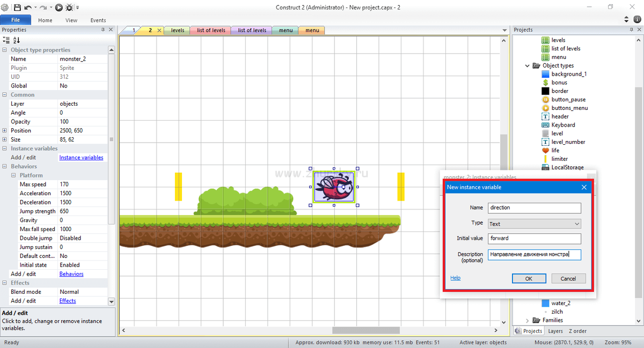Viewport: 644px width, 348px height.
Task: Focus the Initial value field
Action: 535,239
